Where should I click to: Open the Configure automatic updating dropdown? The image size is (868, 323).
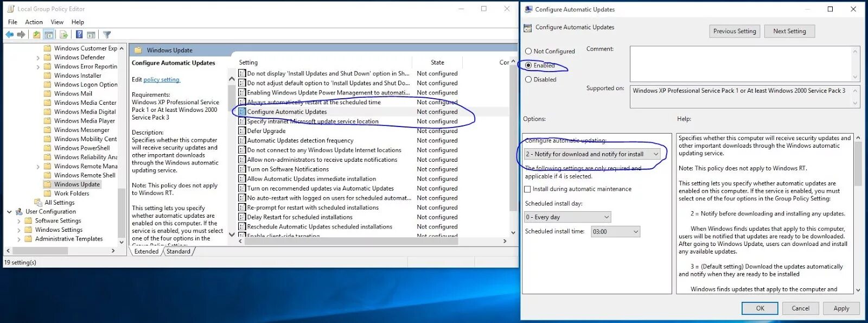(x=592, y=154)
